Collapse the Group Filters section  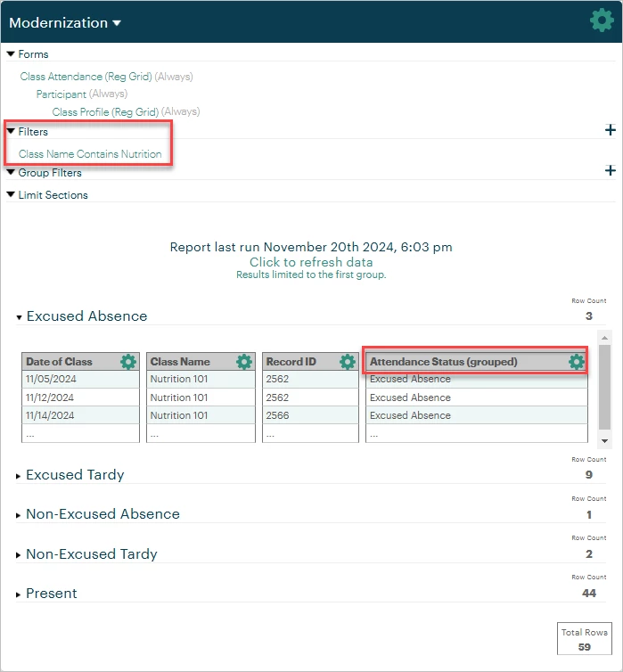[x=11, y=172]
